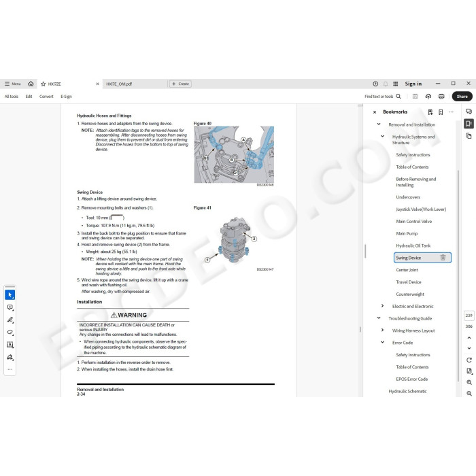This screenshot has height=476, width=476.
Task: Click the page display settings icon
Action: 469,371
